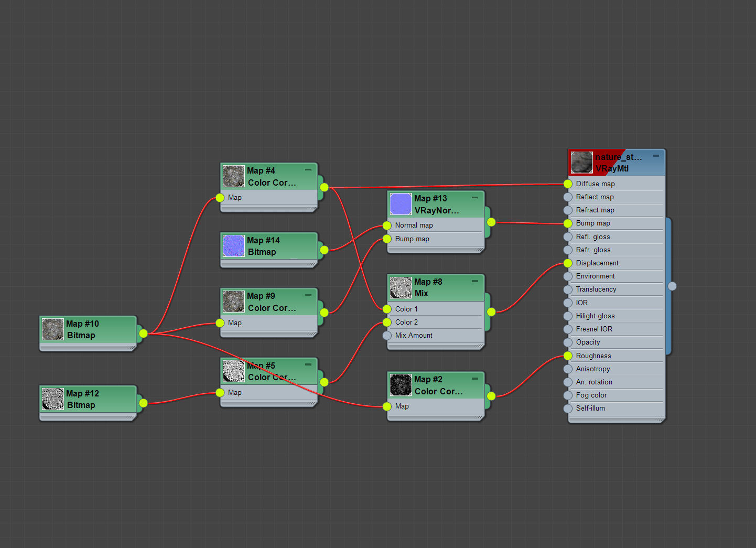Click the Displacement input socket
This screenshot has height=548, width=756.
click(x=568, y=263)
